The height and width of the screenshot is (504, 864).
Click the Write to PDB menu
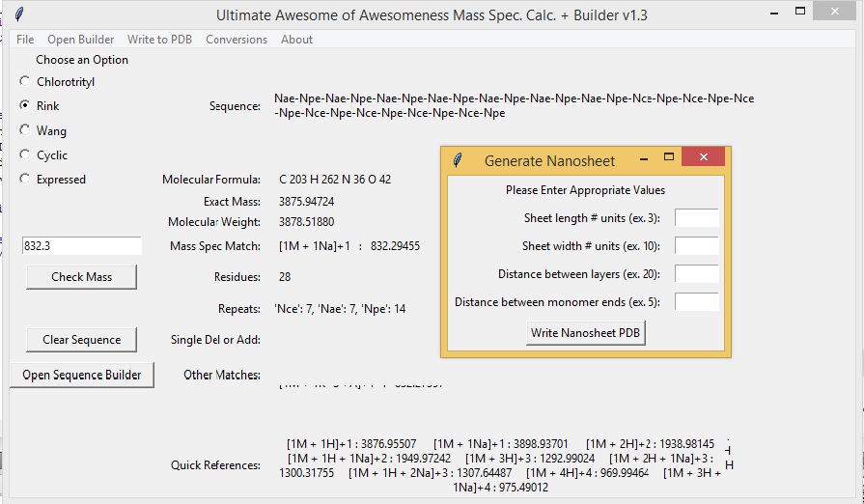pyautogui.click(x=160, y=40)
